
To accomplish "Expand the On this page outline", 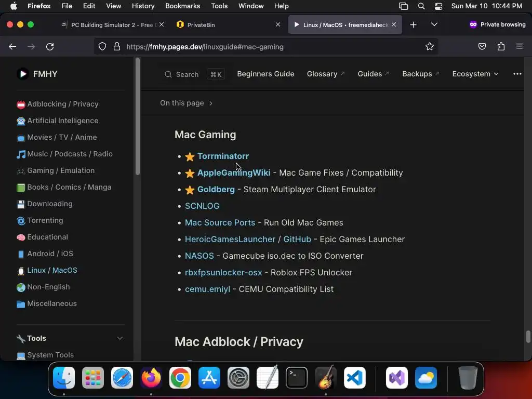I will (x=187, y=103).
